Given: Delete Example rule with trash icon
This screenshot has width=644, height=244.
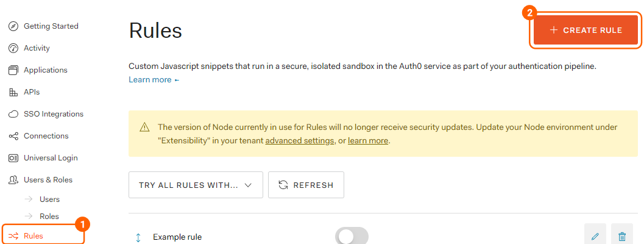Looking at the screenshot, I should pos(622,236).
